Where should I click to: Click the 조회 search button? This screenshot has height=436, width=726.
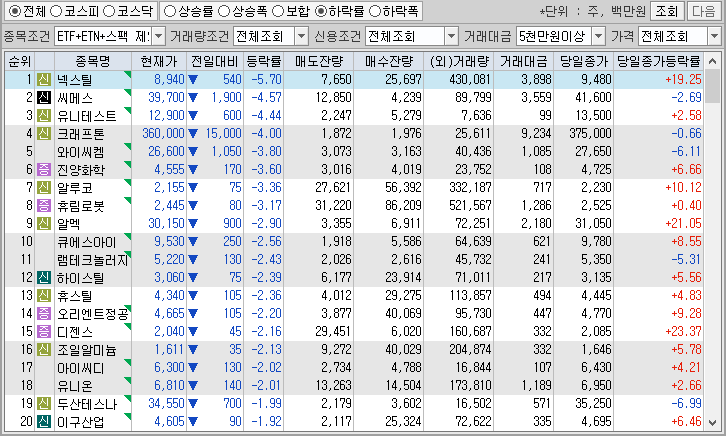(x=666, y=11)
